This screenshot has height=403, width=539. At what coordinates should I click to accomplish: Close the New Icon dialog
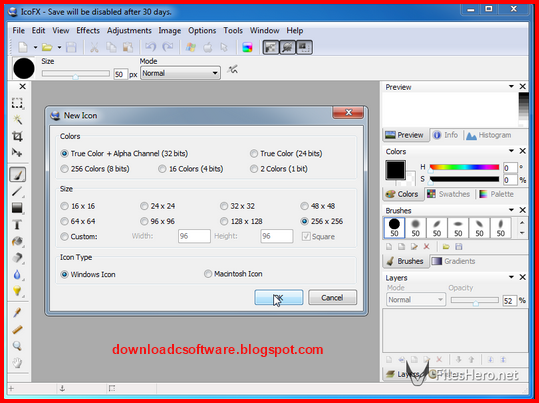pyautogui.click(x=348, y=112)
